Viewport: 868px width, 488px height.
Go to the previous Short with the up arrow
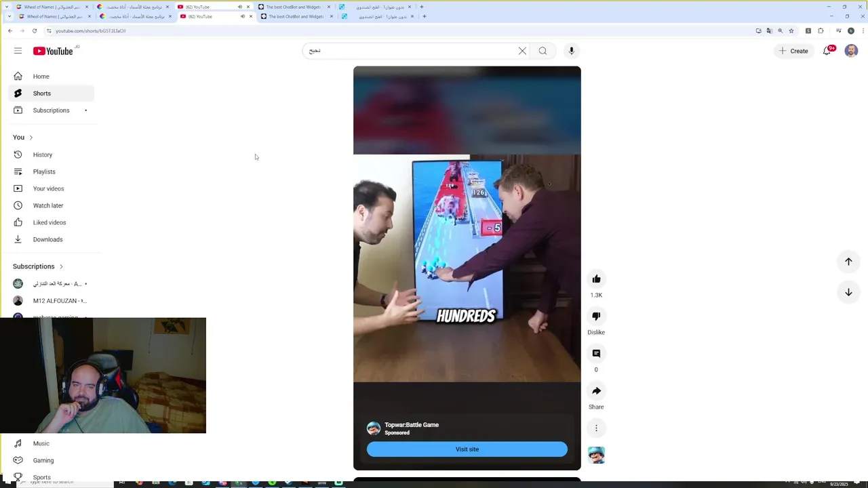click(848, 262)
